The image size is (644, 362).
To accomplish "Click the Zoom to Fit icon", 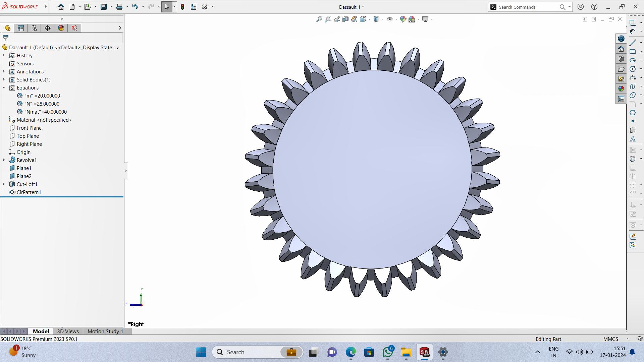I will pos(319,19).
